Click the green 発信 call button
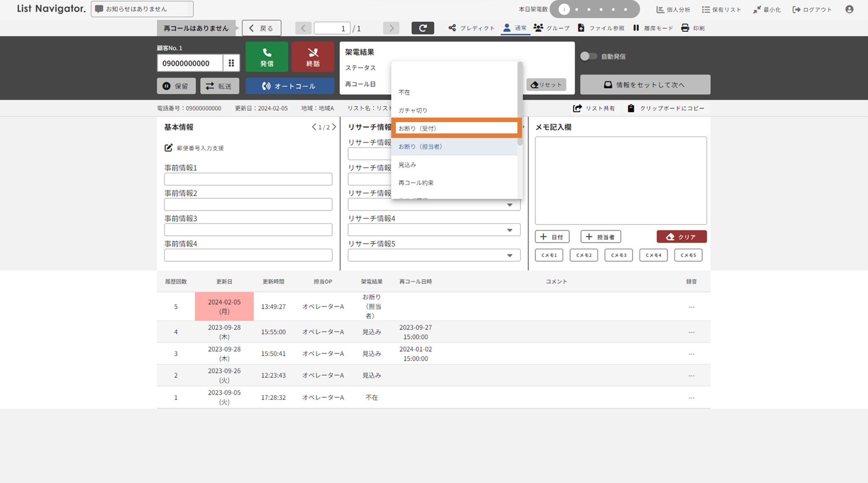Image resolution: width=868 pixels, height=483 pixels. pos(266,57)
